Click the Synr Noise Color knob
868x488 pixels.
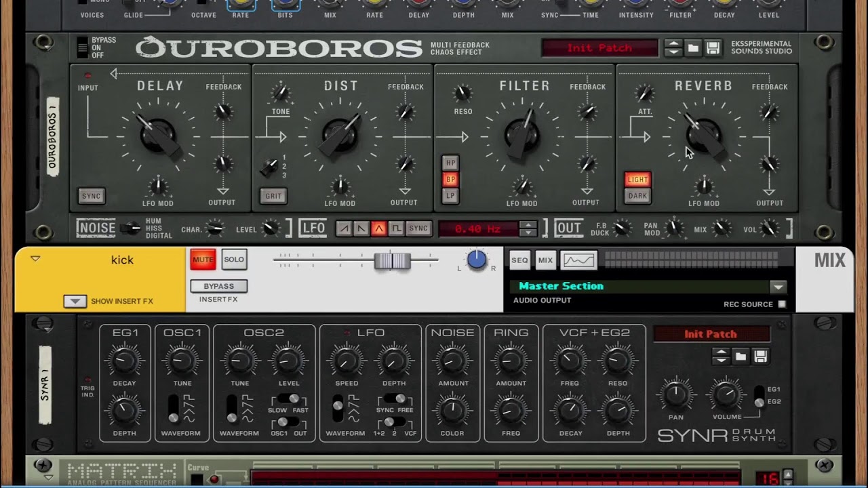[x=452, y=410]
